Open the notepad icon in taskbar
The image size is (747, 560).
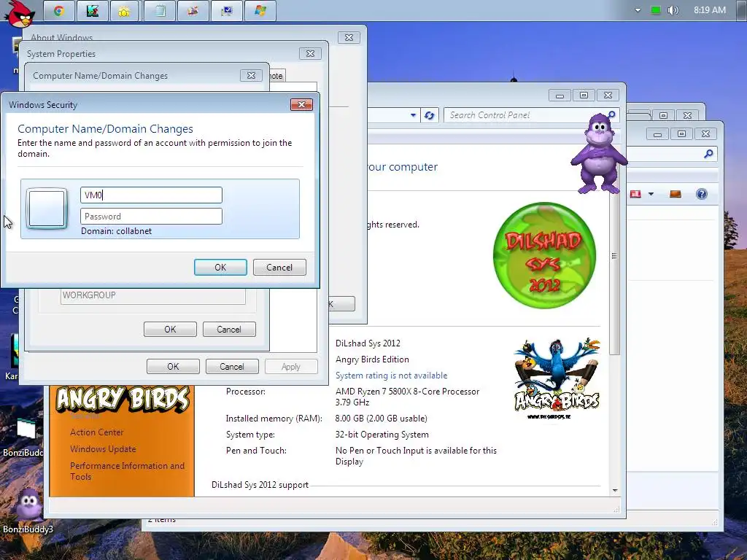click(160, 10)
